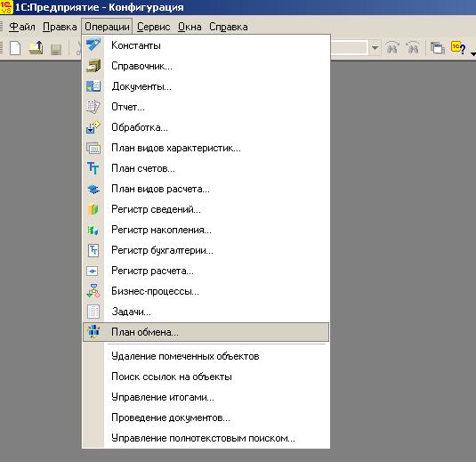Click the Обработка menu icon
Viewport: 476px width, 462px height.
tap(93, 127)
